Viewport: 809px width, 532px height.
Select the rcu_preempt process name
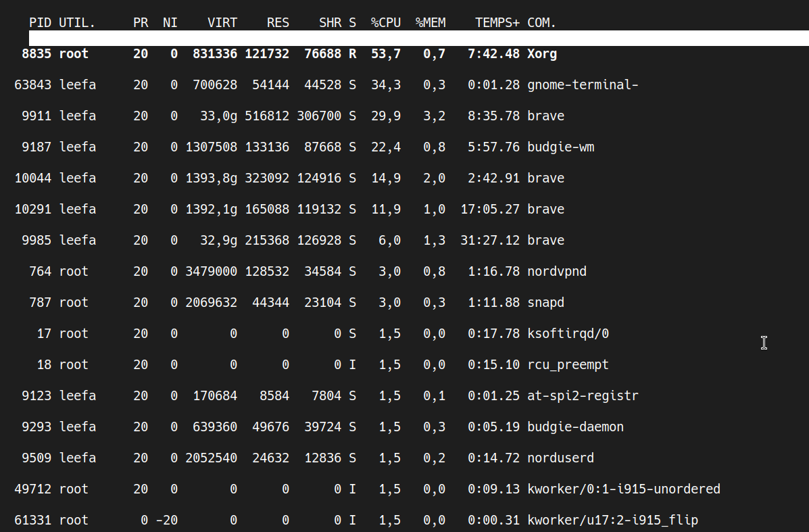[x=568, y=365]
